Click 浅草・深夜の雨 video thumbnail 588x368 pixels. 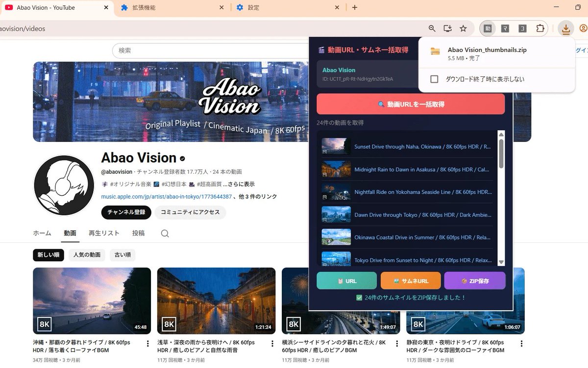pyautogui.click(x=217, y=301)
